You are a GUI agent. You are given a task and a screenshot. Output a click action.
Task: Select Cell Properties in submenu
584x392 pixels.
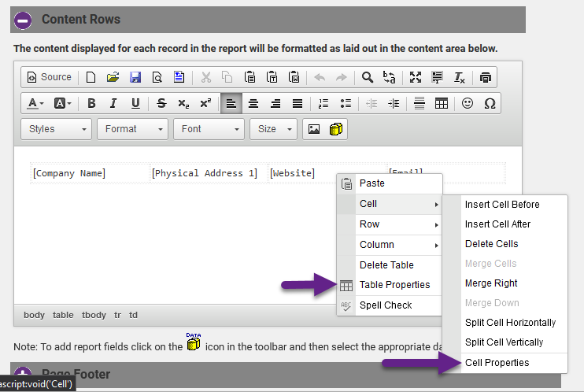coord(497,362)
